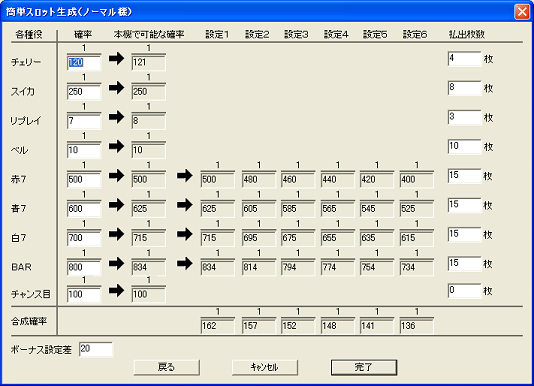Click the 赤7 probability field showing 500
Viewport: 534px width, 386px height.
(84, 179)
